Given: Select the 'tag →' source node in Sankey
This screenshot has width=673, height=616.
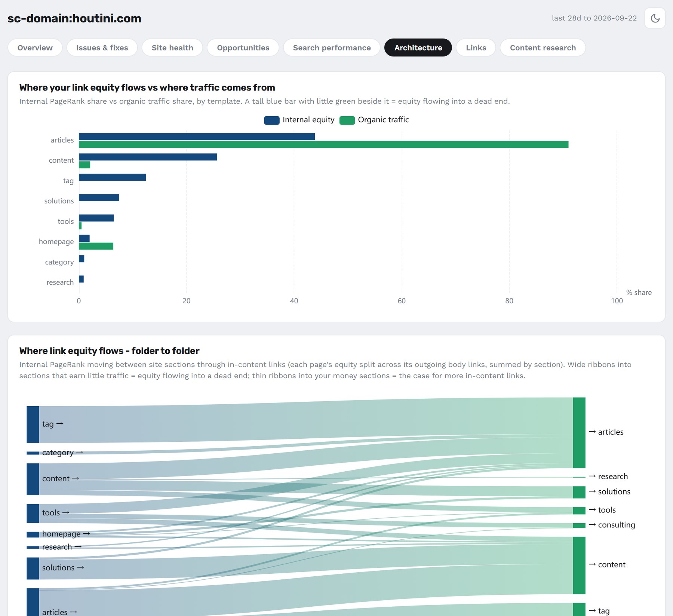Looking at the screenshot, I should tap(33, 424).
